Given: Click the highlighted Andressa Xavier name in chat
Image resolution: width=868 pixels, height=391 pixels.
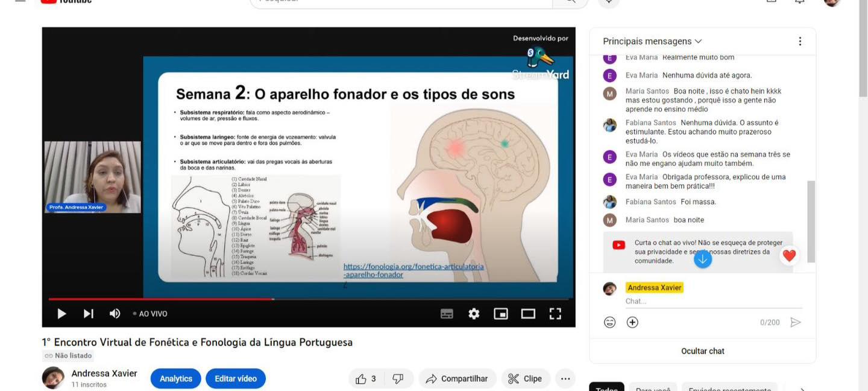Looking at the screenshot, I should pos(655,288).
